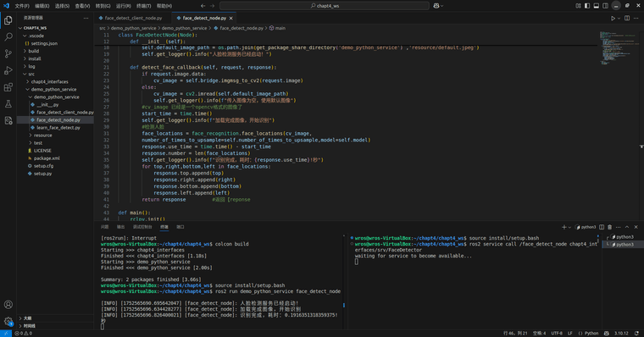Expand the test folder

[31, 143]
